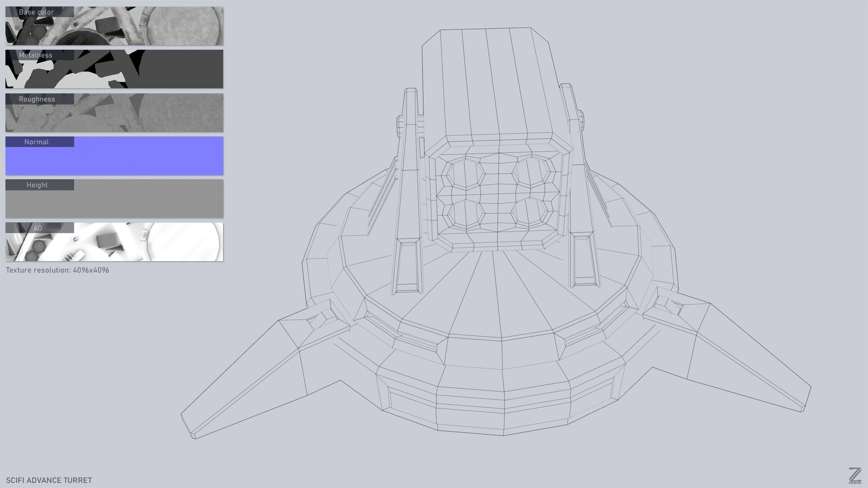The image size is (868, 488).
Task: Open the Normal map thumbnail
Action: coord(114,156)
